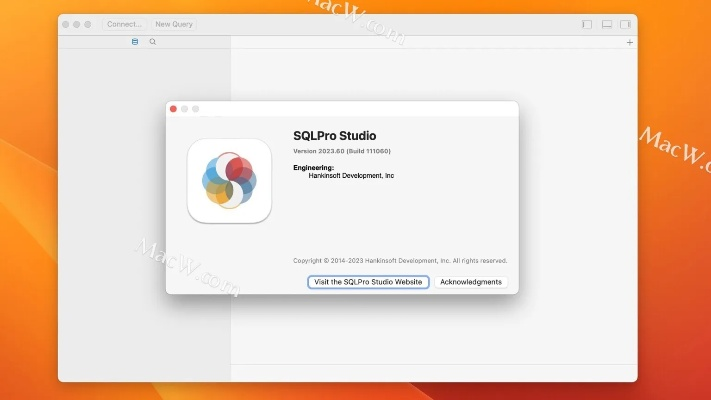711x400 pixels.
Task: Click the copyright Hankinsoft Development notice
Action: [400, 260]
